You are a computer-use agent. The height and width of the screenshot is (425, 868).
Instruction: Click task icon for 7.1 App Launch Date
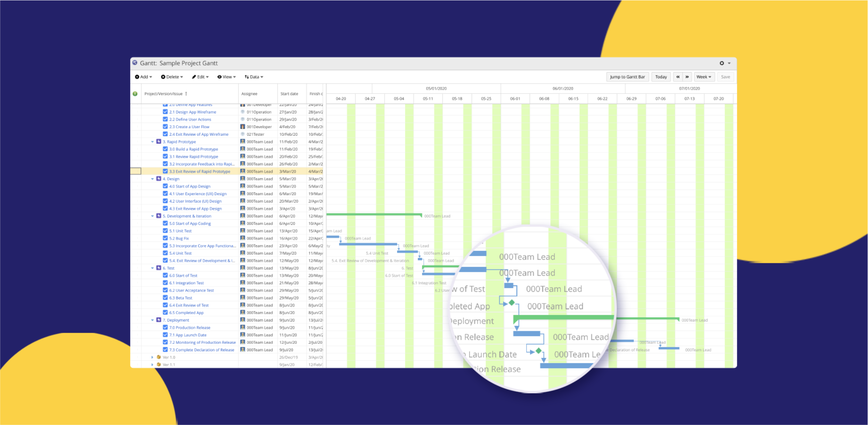point(165,335)
